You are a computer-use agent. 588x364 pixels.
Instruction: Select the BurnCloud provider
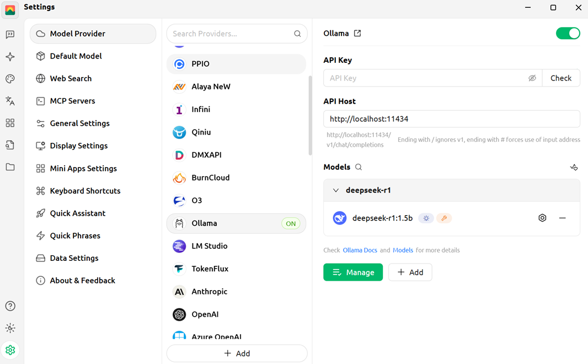pyautogui.click(x=236, y=178)
